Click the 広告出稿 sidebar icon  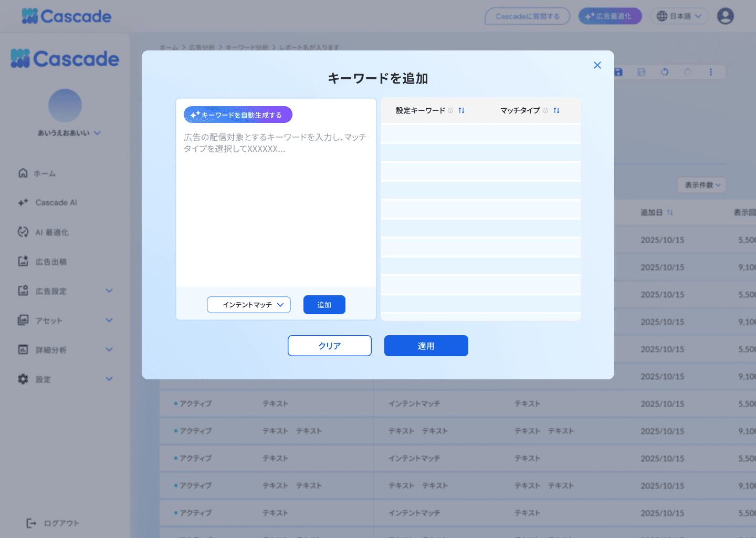click(23, 261)
